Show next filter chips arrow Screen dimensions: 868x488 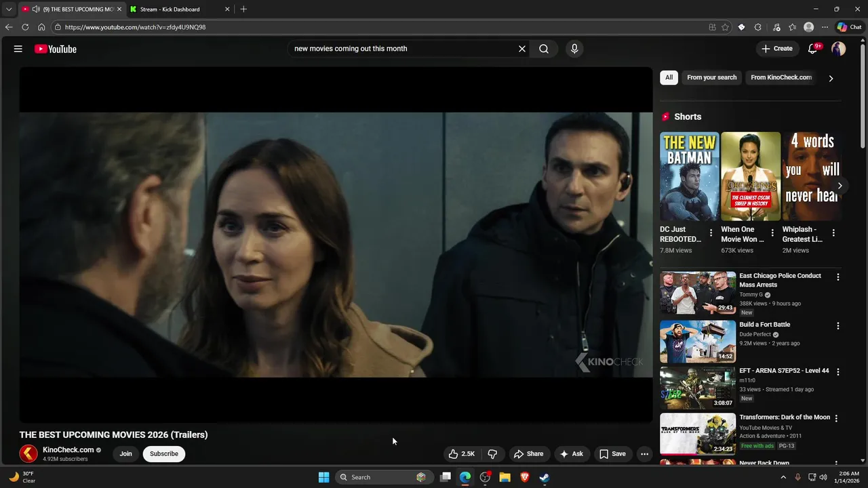tap(831, 78)
